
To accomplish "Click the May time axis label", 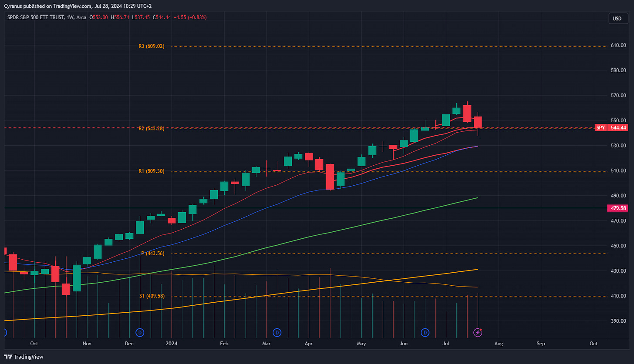I will 361,343.
